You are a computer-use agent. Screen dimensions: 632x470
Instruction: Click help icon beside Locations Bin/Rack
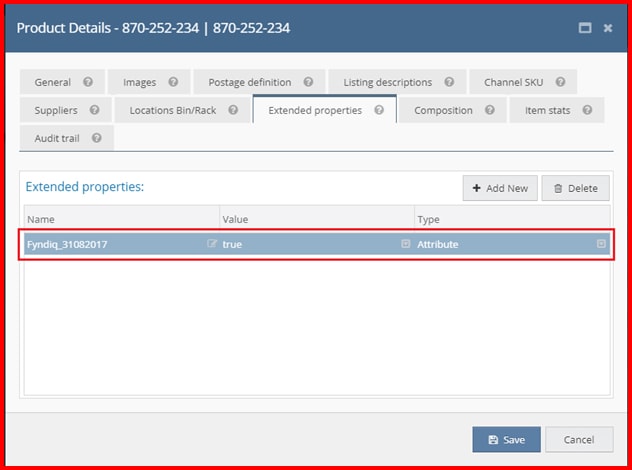(x=233, y=110)
